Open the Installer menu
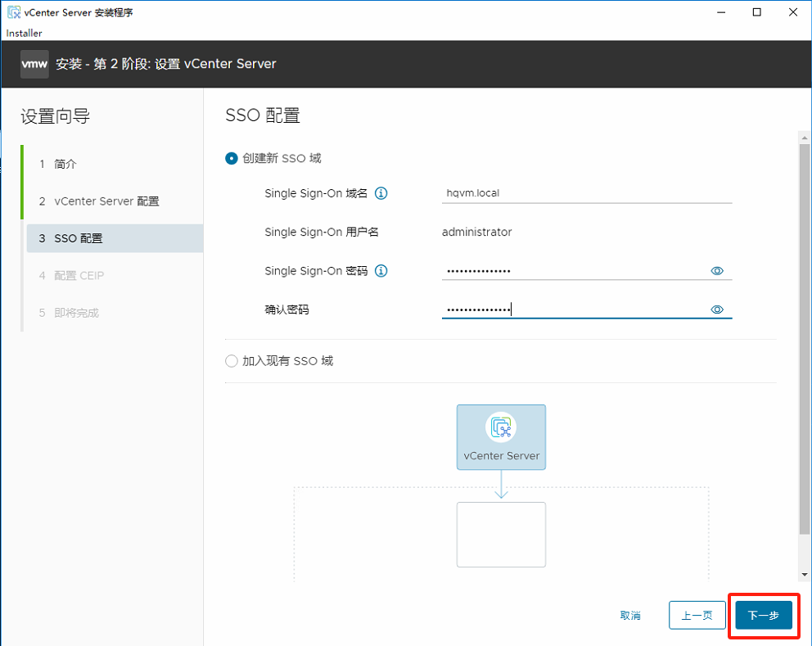The width and height of the screenshot is (812, 646). click(24, 33)
